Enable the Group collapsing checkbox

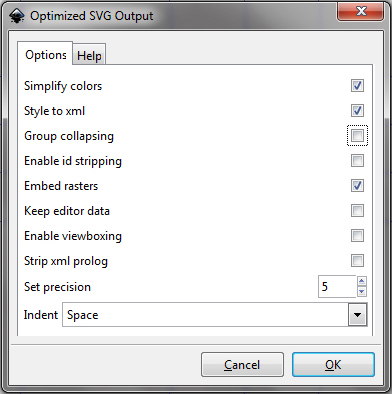pyautogui.click(x=357, y=136)
